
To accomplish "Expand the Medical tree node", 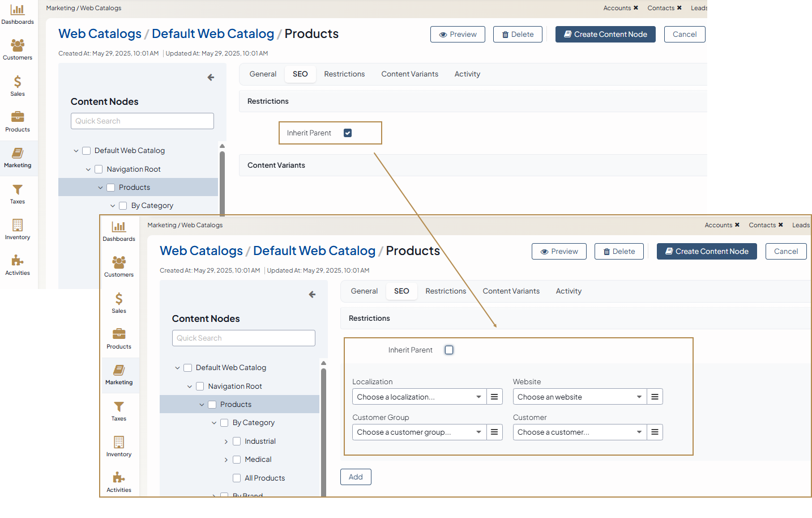I will click(x=226, y=460).
